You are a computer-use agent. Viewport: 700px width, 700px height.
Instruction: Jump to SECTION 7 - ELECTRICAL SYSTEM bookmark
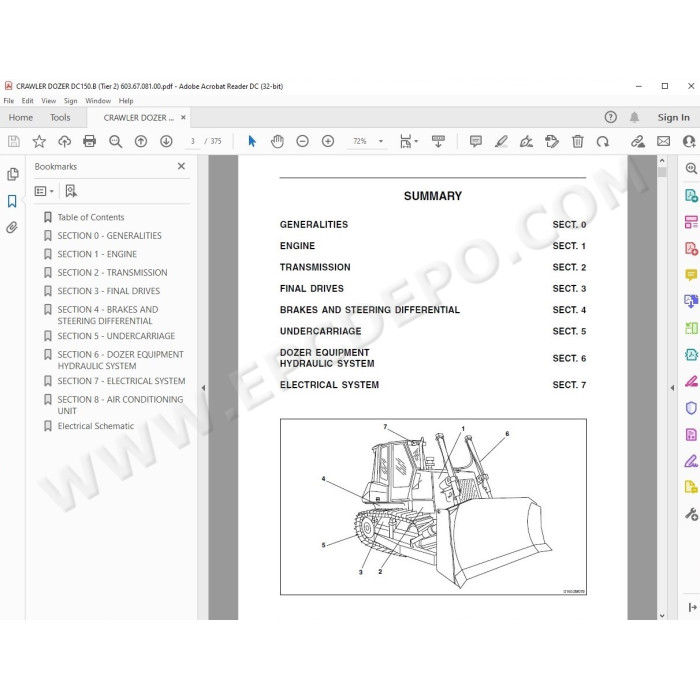[121, 381]
